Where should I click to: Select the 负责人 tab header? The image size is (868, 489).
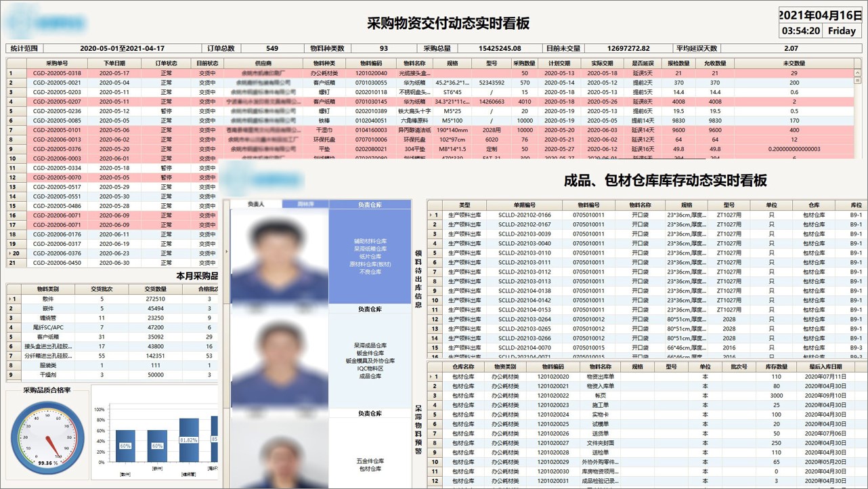point(256,205)
